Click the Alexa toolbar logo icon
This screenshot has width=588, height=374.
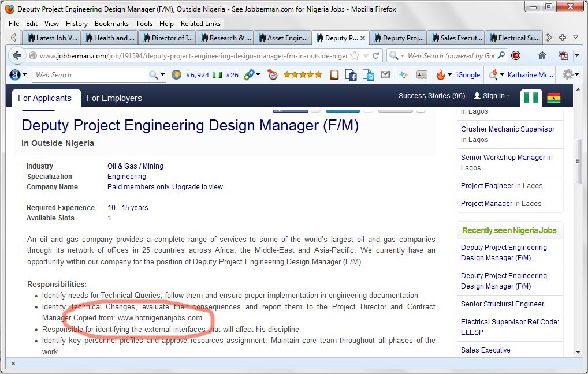tap(14, 75)
